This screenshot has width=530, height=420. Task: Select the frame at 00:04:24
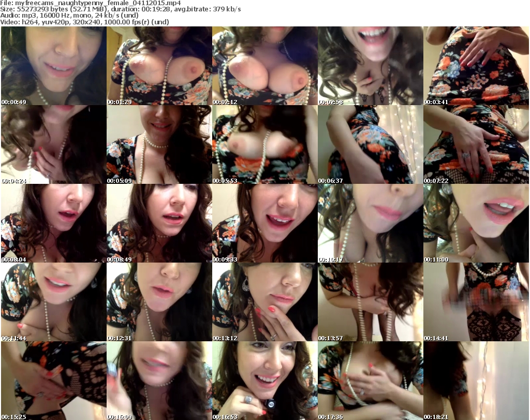54,144
